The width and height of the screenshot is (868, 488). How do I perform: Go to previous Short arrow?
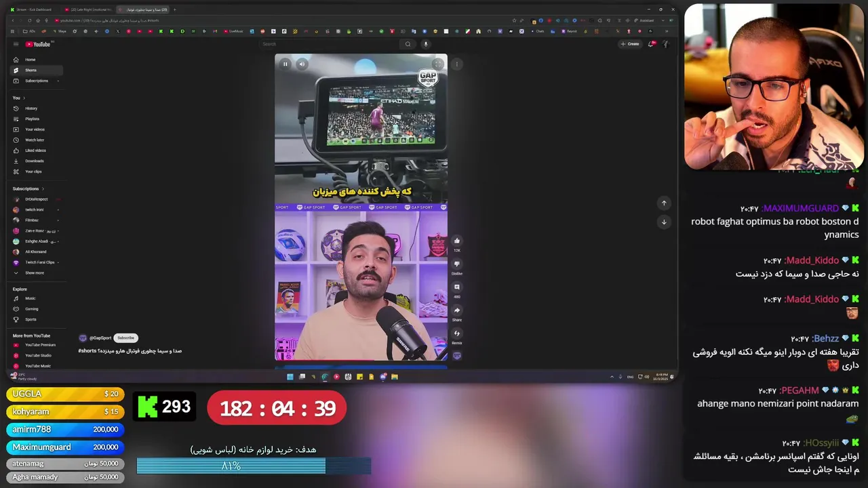coord(664,203)
